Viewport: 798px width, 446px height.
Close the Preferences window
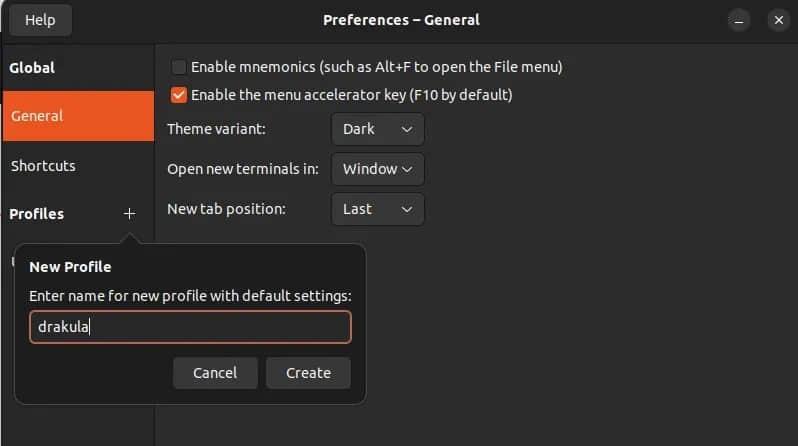[777, 20]
